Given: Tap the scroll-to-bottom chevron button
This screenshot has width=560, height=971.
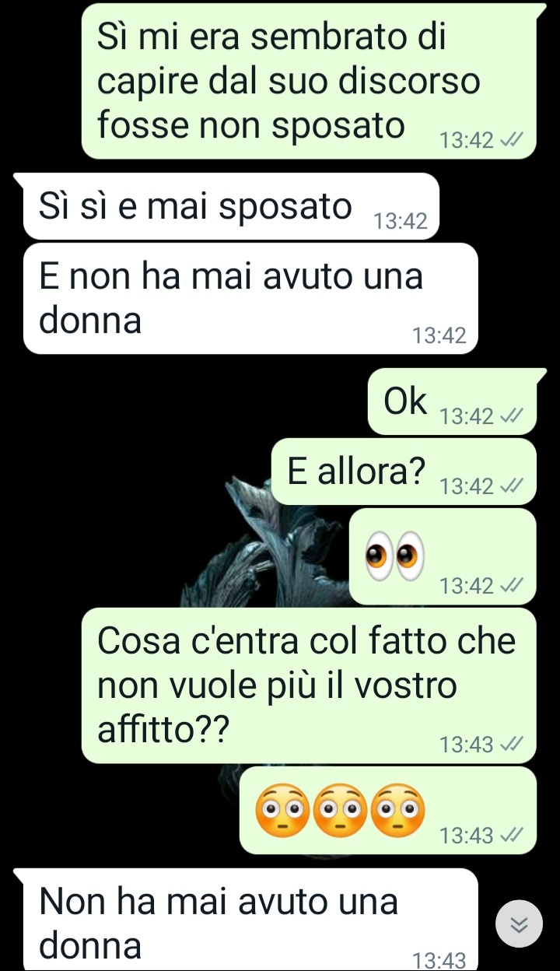Looking at the screenshot, I should tap(519, 924).
